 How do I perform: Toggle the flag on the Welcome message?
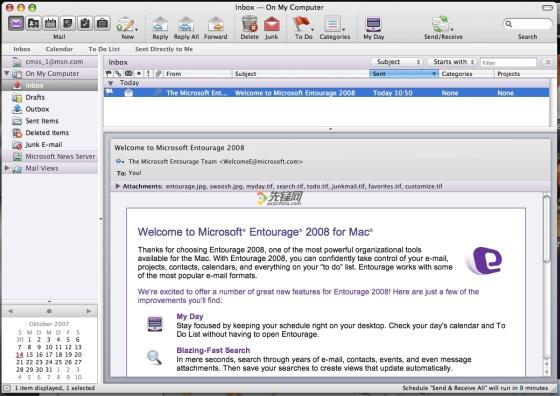(109, 92)
